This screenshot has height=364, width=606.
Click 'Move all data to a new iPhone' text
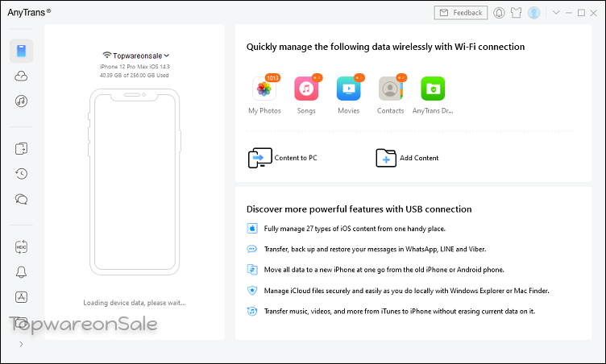click(384, 270)
